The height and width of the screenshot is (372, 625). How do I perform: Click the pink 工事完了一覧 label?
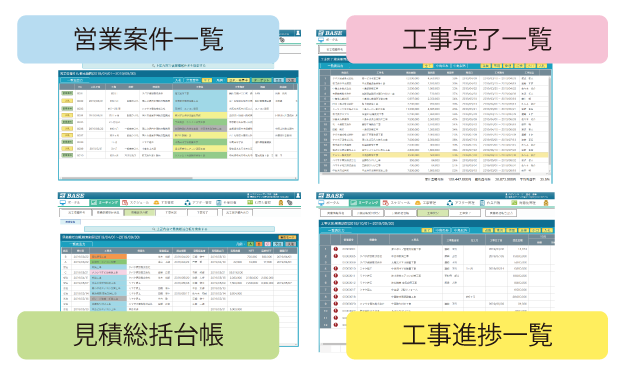point(477,39)
